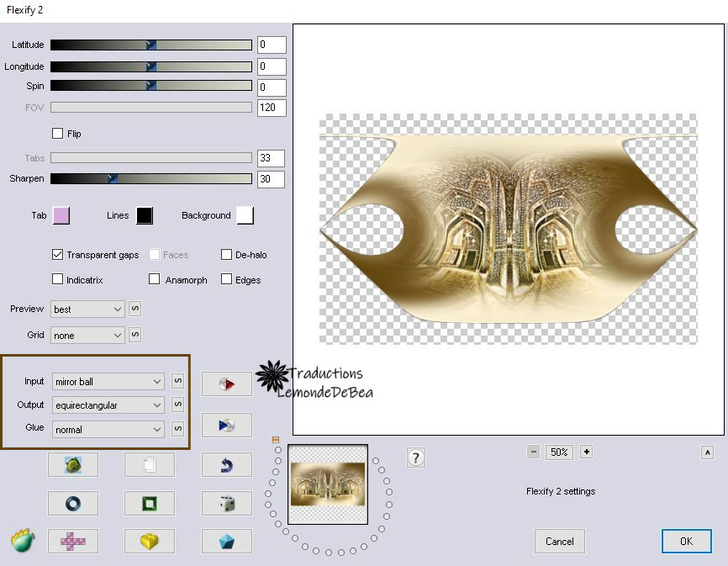728x566 pixels.
Task: Click the dark ring button
Action: click(73, 503)
